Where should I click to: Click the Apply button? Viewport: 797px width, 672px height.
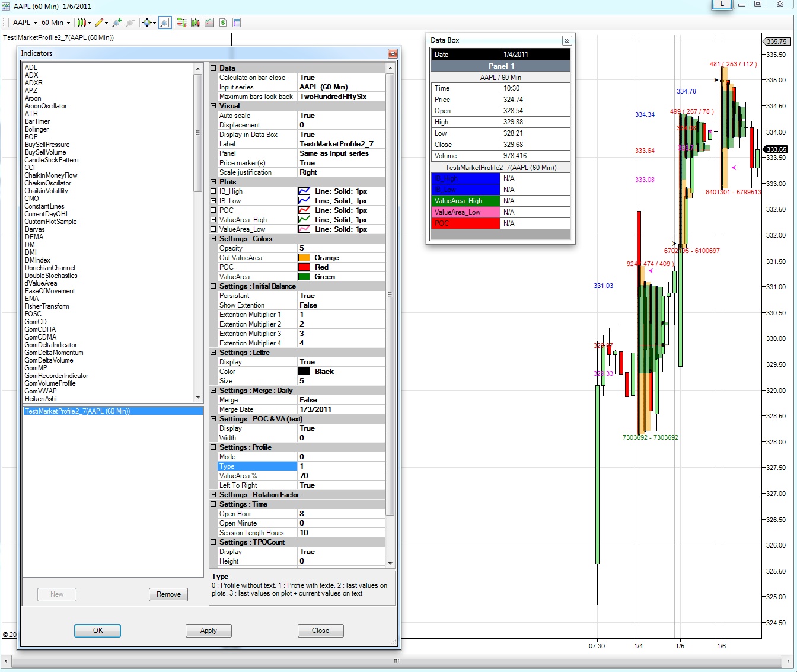(x=208, y=631)
